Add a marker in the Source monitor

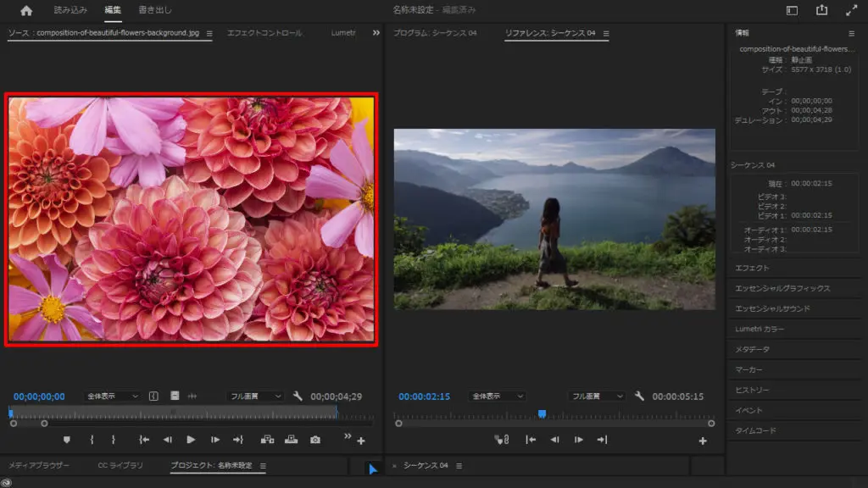point(67,440)
